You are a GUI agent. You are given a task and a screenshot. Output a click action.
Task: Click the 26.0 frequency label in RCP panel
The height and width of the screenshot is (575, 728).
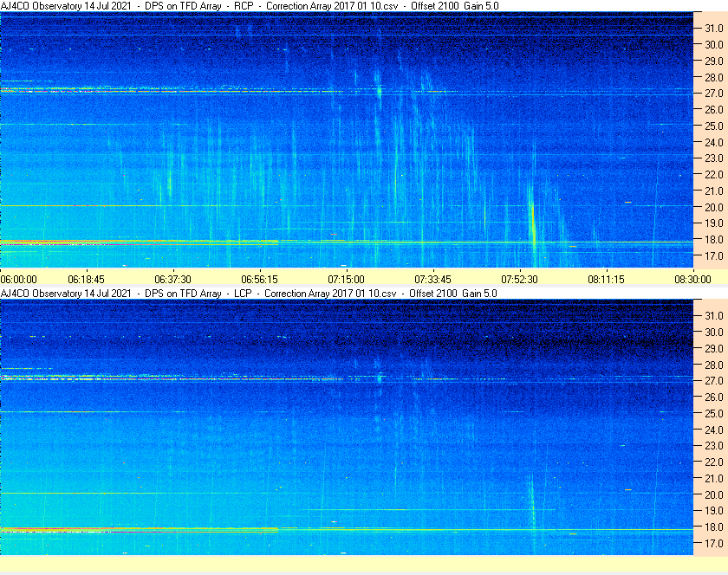[714, 109]
